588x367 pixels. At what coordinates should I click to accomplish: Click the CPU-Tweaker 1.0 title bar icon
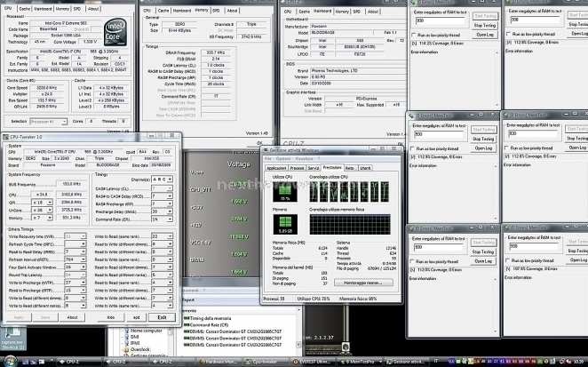[x=5, y=137]
